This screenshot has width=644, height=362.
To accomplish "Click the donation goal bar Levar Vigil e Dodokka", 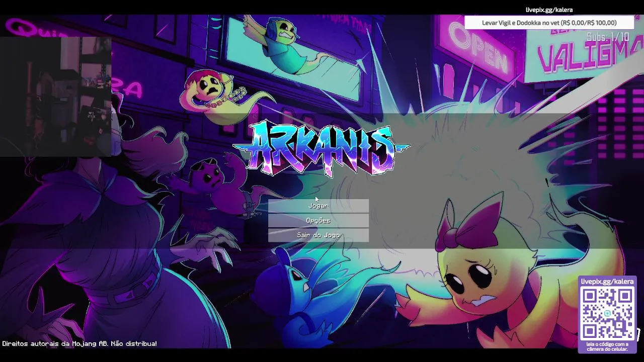I will (549, 23).
